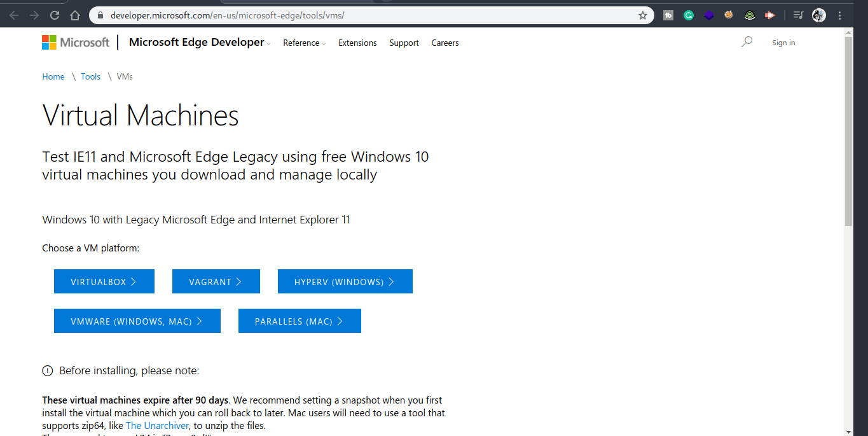
Task: Click the address bar URL
Action: click(x=227, y=15)
